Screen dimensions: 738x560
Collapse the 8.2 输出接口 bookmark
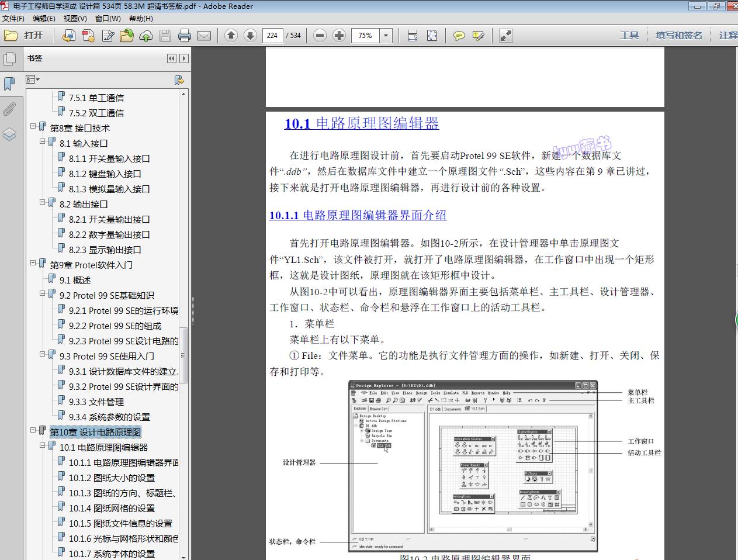tap(43, 202)
